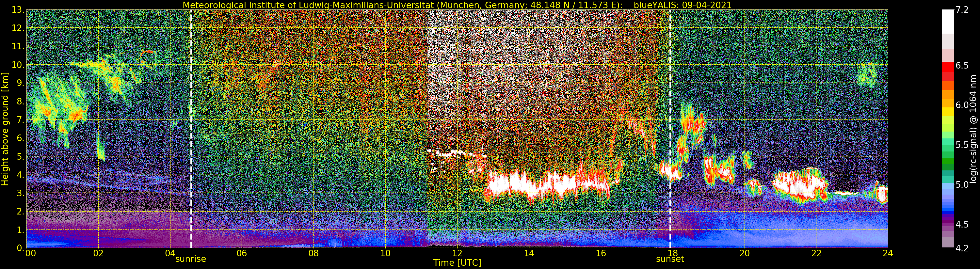The image size is (980, 269).
Task: Select the 'sunrise' label below the time axis
Action: click(191, 259)
